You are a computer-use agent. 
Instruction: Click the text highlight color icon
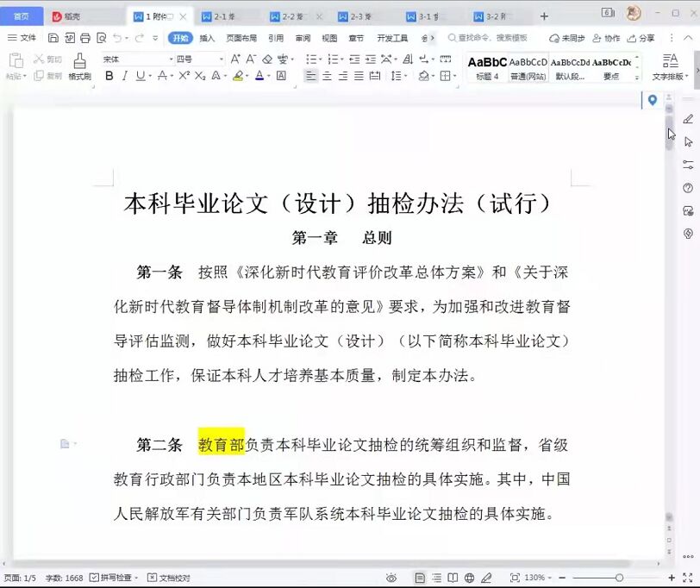(238, 76)
